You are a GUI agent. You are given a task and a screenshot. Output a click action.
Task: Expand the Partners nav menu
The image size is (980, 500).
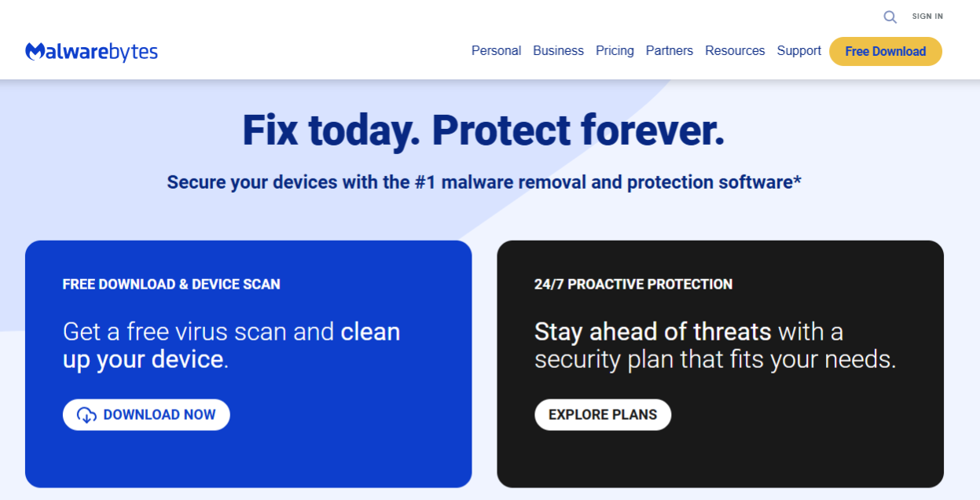(670, 51)
